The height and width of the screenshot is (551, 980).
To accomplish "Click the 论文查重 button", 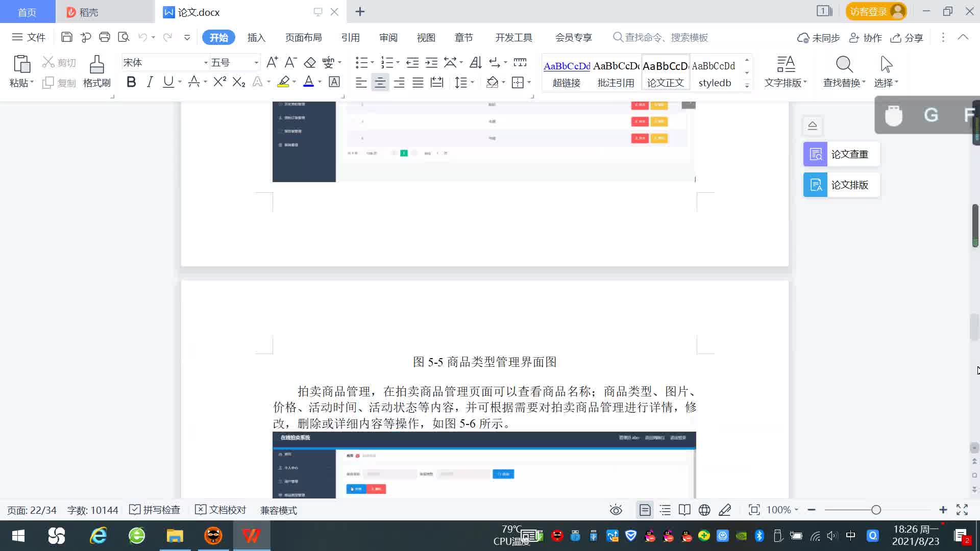I will (x=841, y=154).
